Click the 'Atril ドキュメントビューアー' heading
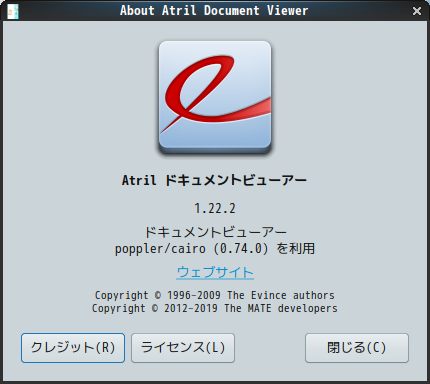Image resolution: width=430 pixels, height=384 pixels. click(x=214, y=180)
